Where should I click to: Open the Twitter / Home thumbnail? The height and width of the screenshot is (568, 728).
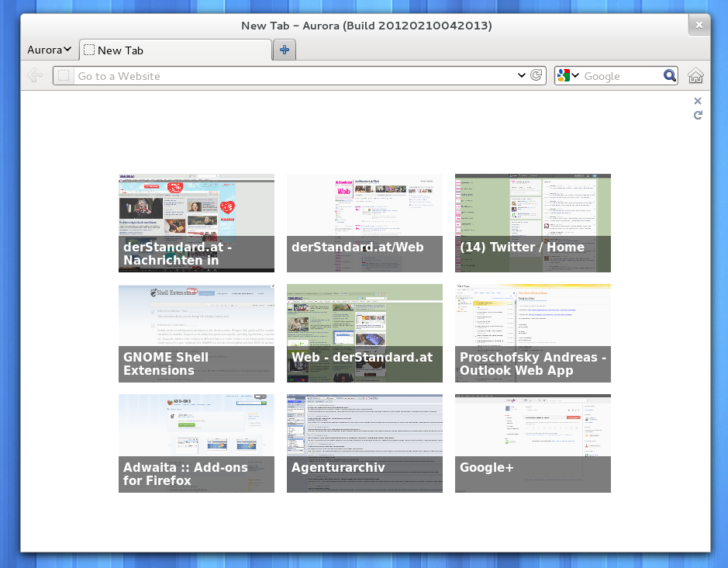point(533,223)
